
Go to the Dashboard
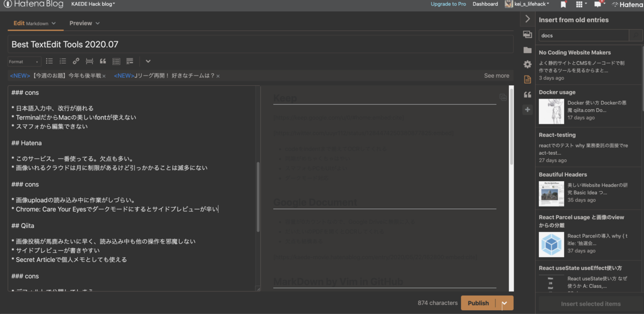(x=485, y=4)
